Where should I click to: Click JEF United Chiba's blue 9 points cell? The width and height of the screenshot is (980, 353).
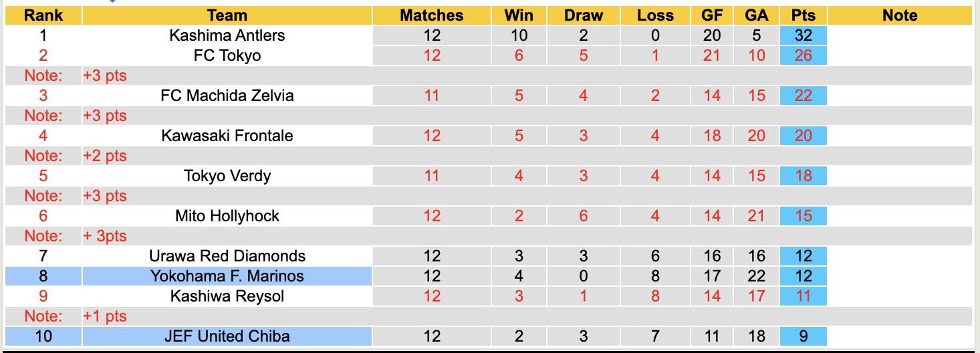pyautogui.click(x=803, y=336)
